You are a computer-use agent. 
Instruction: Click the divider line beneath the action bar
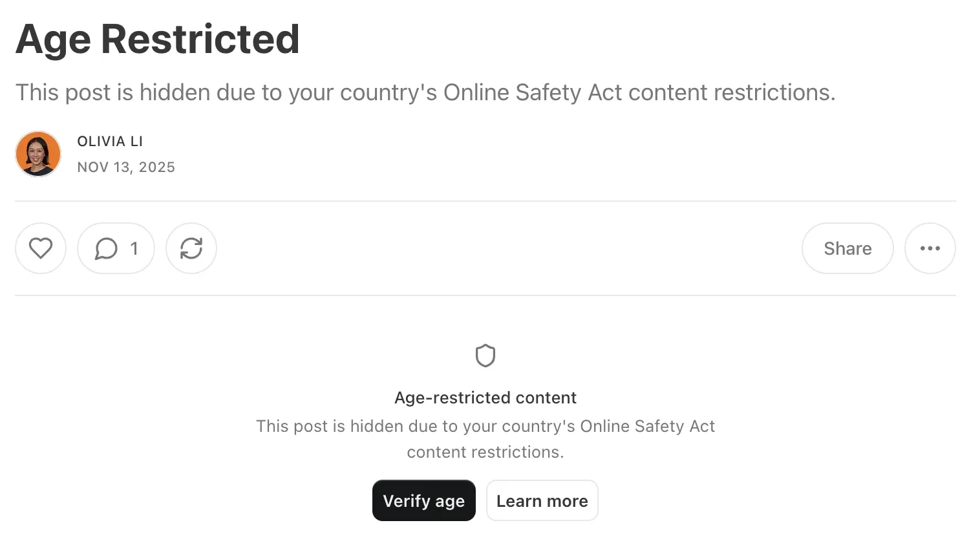coord(485,295)
